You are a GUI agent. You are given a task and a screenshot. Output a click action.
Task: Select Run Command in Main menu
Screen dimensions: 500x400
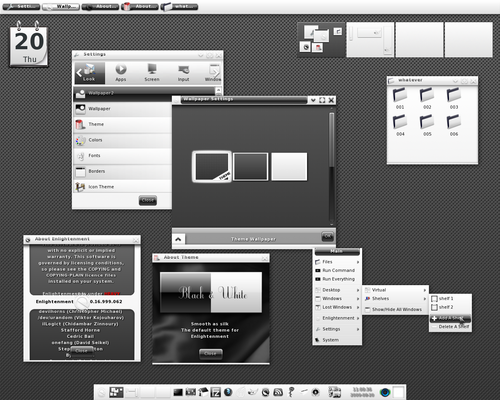click(x=337, y=270)
